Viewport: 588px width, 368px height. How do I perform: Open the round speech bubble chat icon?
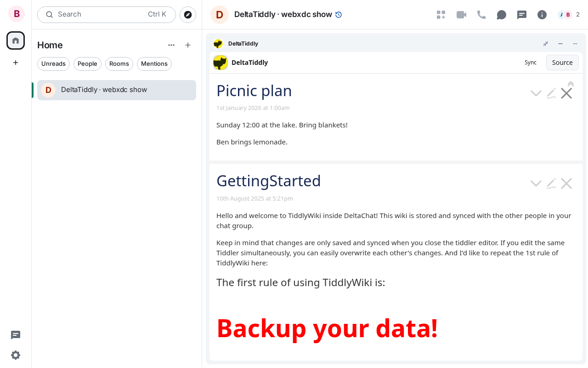[x=502, y=15]
